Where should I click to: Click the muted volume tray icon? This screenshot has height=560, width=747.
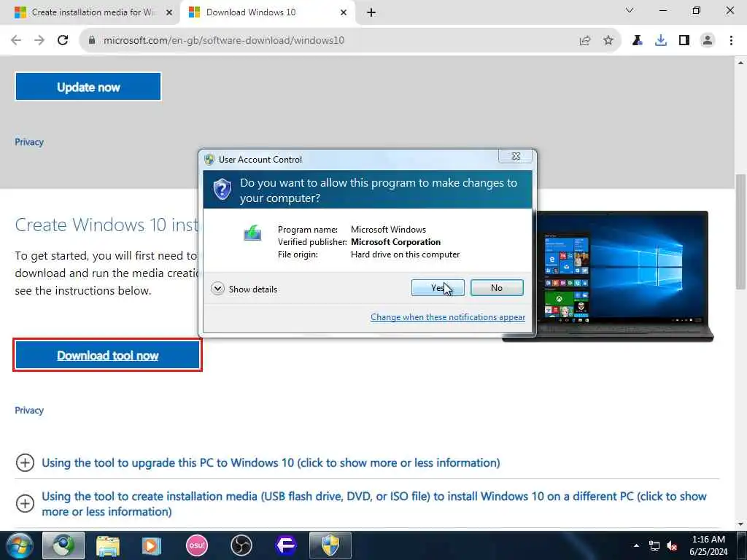click(x=672, y=545)
